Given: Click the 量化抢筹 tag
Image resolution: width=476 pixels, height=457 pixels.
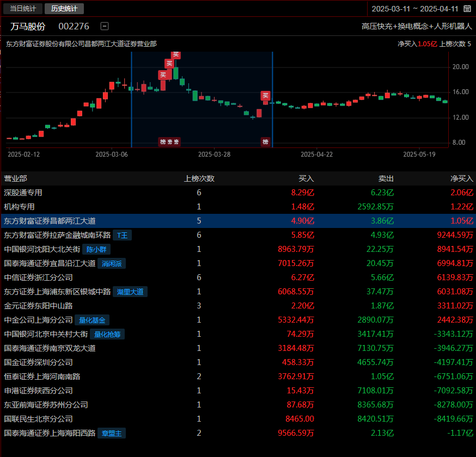Looking at the screenshot, I should [107, 334].
